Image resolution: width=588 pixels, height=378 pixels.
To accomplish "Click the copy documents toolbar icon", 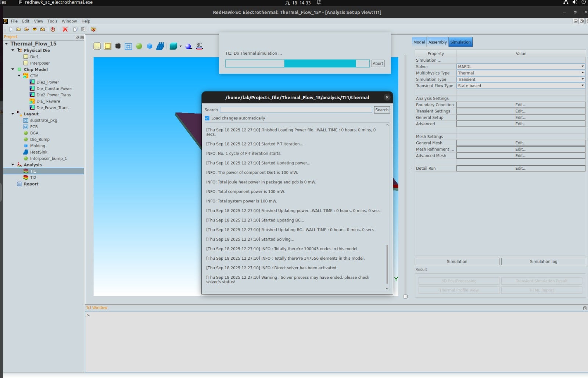I will pos(75,29).
